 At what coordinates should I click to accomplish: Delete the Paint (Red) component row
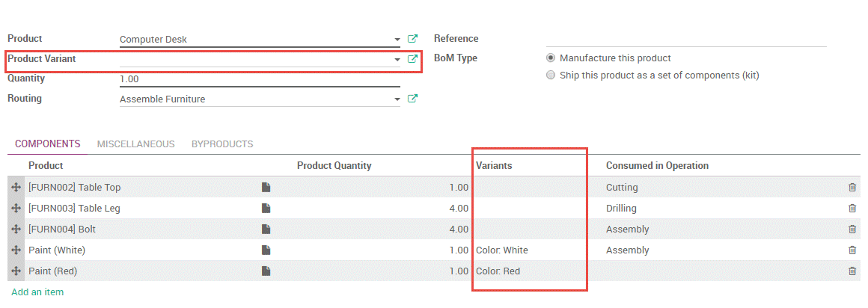(852, 271)
